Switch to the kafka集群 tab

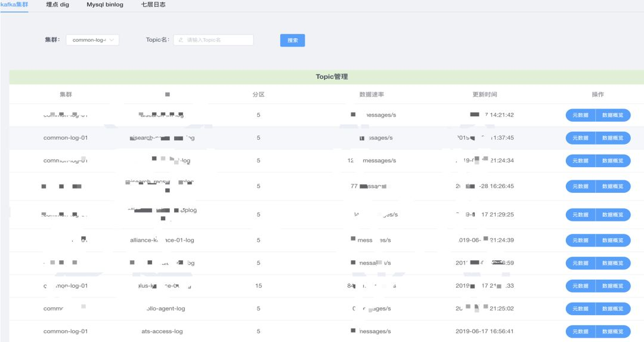point(13,4)
